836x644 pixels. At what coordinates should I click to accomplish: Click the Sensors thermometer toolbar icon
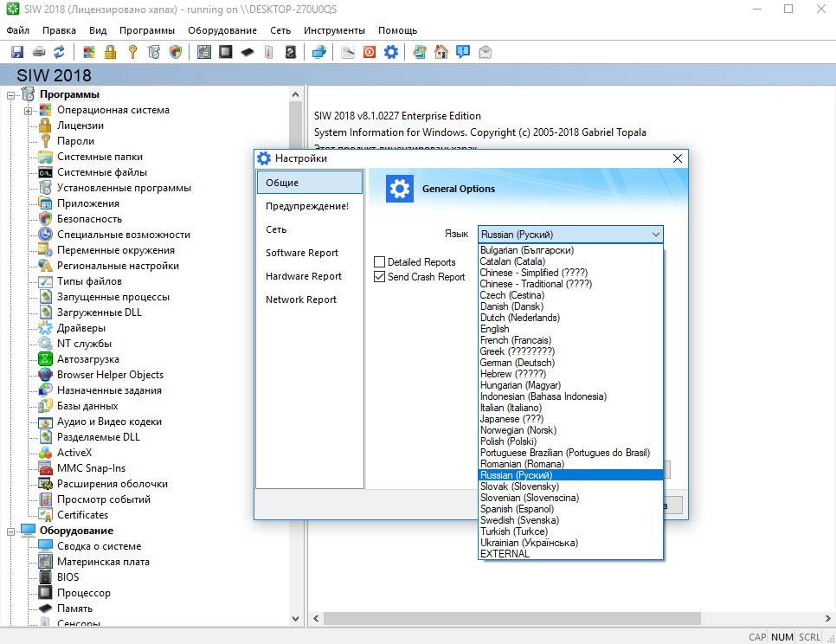click(x=268, y=52)
